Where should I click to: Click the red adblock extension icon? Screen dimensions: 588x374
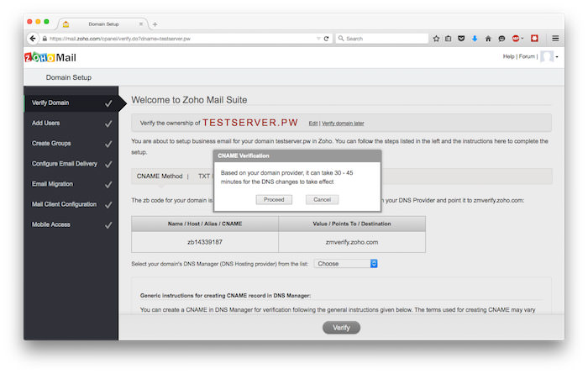(517, 39)
